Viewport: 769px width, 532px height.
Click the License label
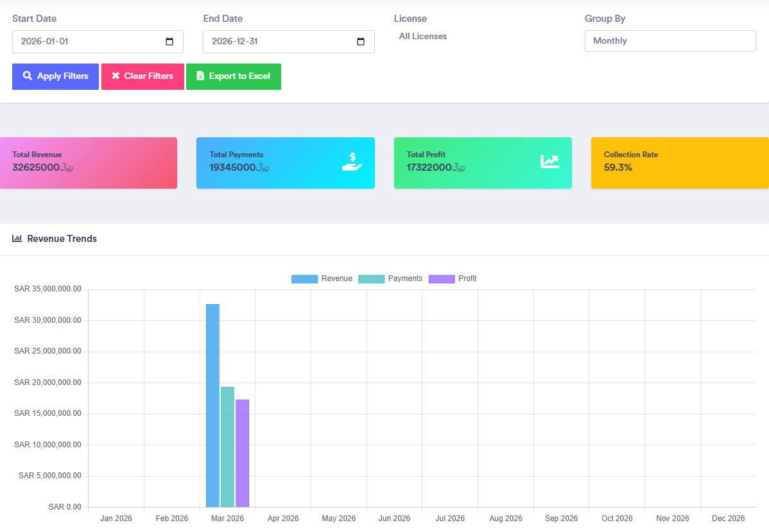point(410,19)
